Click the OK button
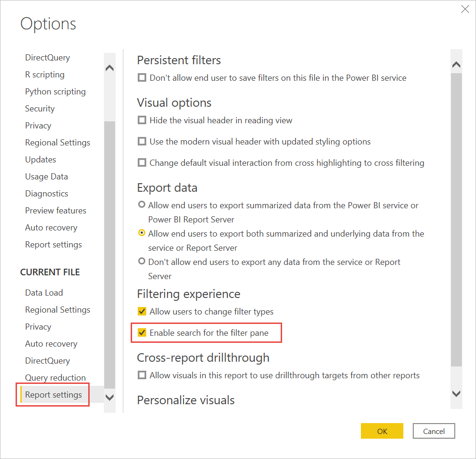The image size is (476, 459). point(382,431)
